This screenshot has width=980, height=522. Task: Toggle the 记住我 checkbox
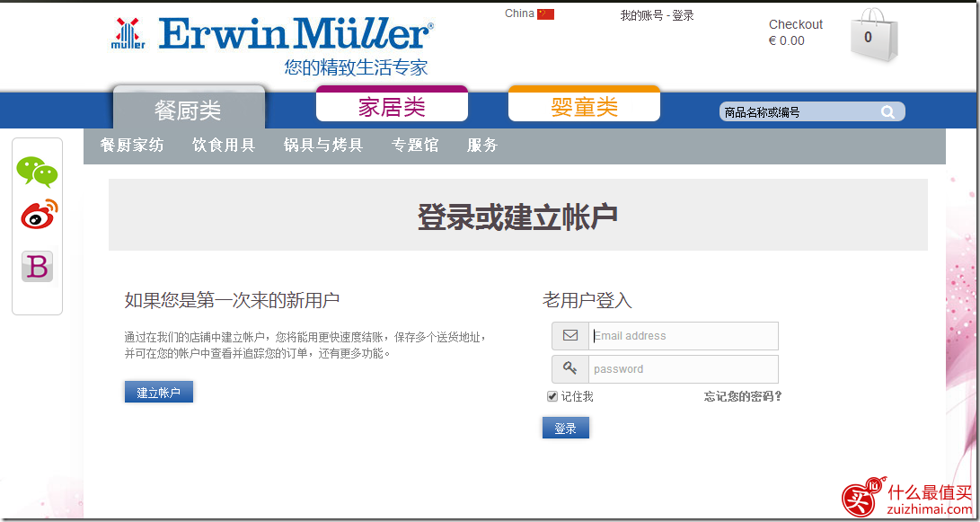[552, 396]
